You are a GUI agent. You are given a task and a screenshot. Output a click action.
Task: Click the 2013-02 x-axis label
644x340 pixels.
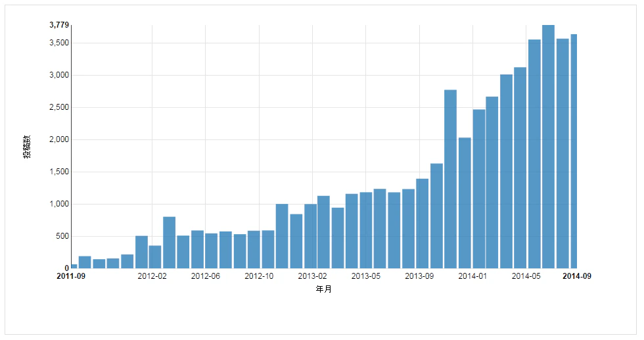(x=313, y=276)
